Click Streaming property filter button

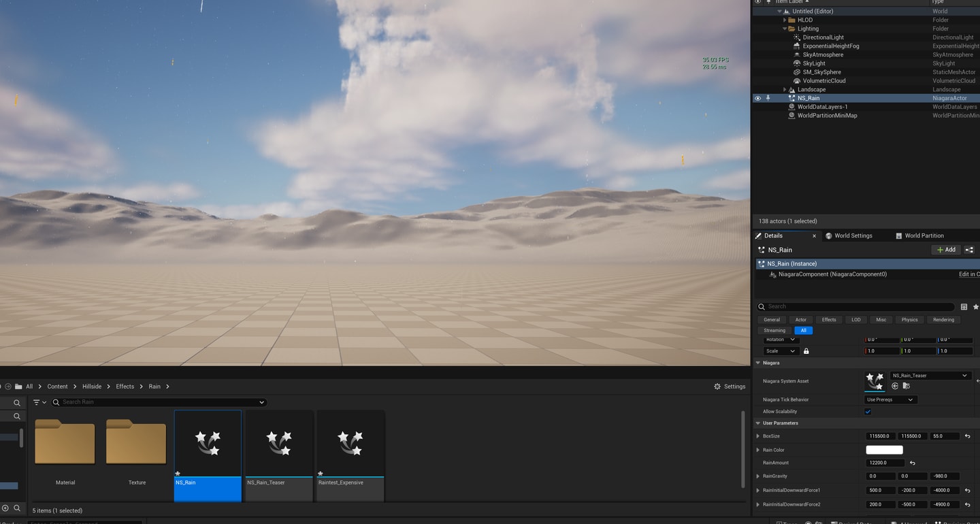tap(774, 331)
